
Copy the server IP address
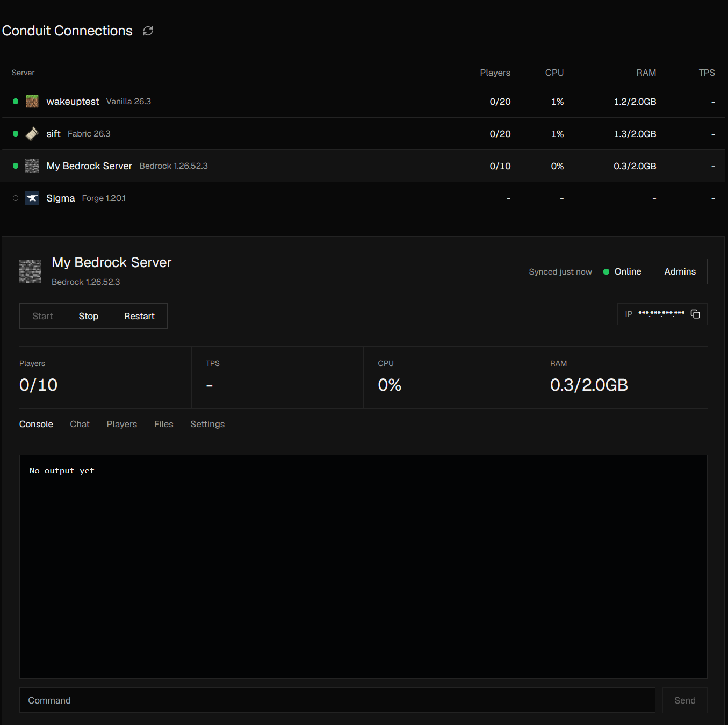point(695,314)
